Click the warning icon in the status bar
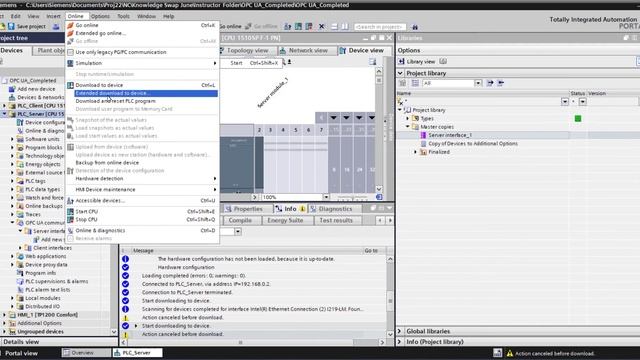Viewport: 640px width, 360px height. (x=509, y=353)
